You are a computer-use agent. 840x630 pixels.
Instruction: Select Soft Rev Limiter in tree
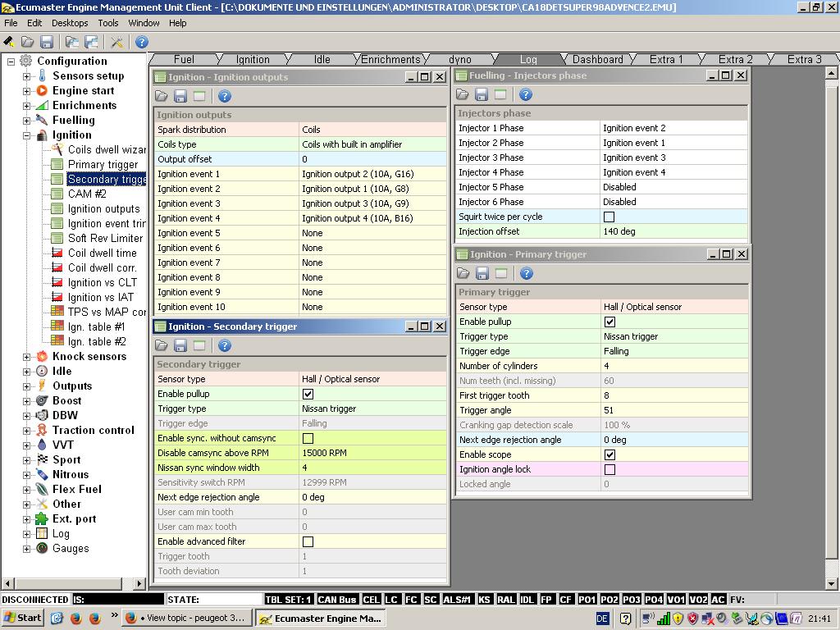click(x=105, y=238)
